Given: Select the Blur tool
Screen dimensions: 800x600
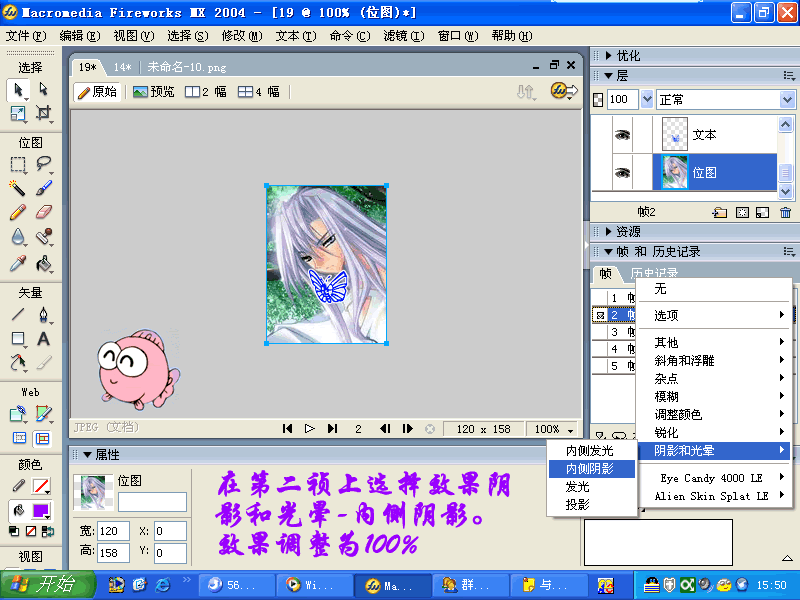Looking at the screenshot, I should 18,237.
